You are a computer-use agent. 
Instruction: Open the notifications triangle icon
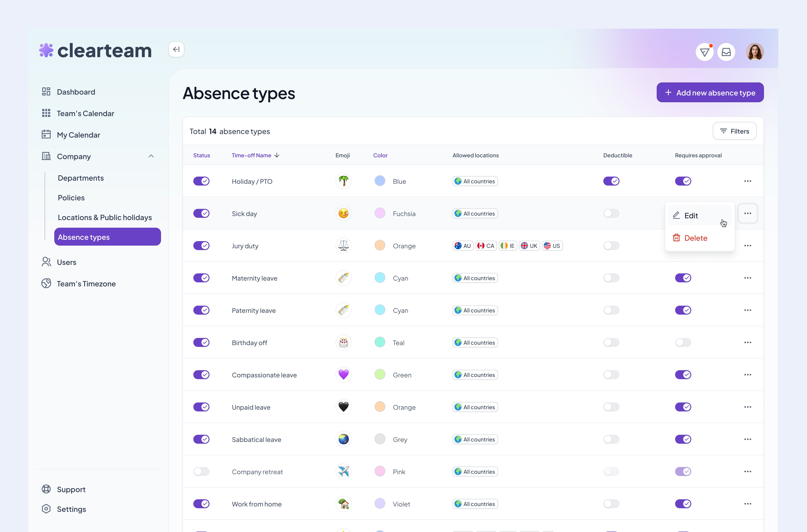pos(704,52)
